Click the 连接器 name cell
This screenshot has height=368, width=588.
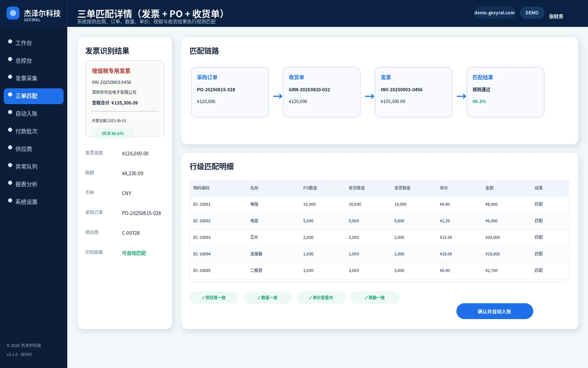pyautogui.click(x=256, y=254)
